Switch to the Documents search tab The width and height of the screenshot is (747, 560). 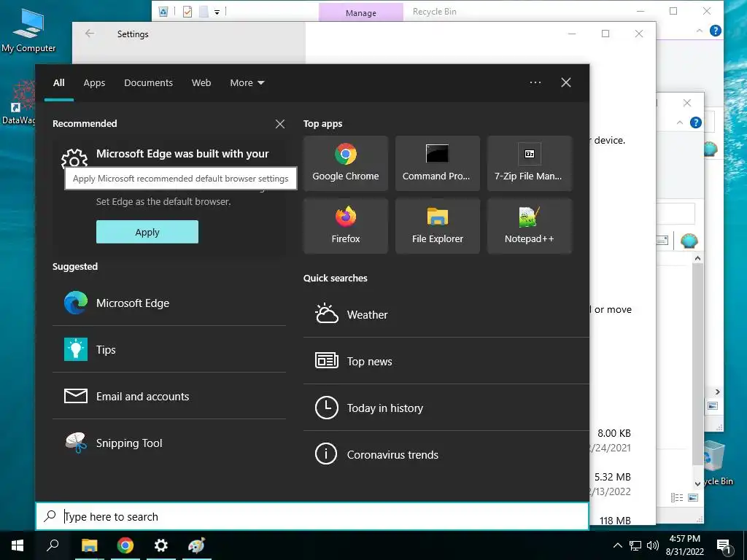148,83
